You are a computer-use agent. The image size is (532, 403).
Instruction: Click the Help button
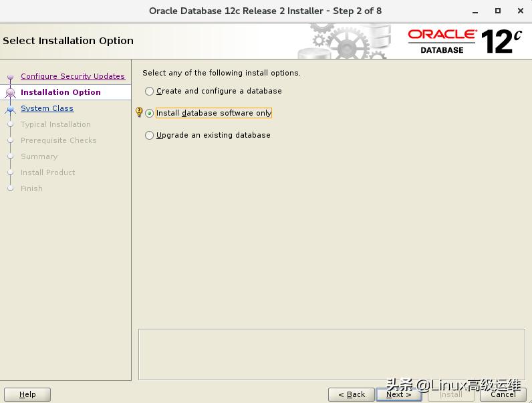click(x=27, y=394)
